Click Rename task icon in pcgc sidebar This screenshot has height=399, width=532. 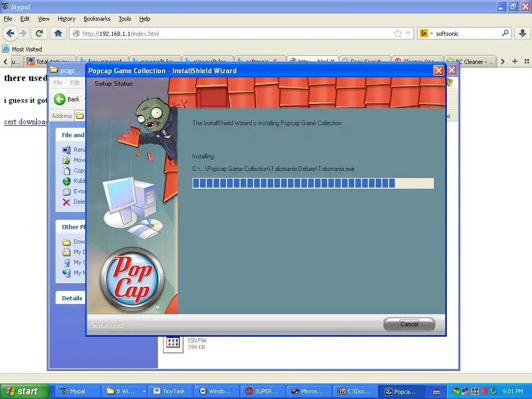66,150
